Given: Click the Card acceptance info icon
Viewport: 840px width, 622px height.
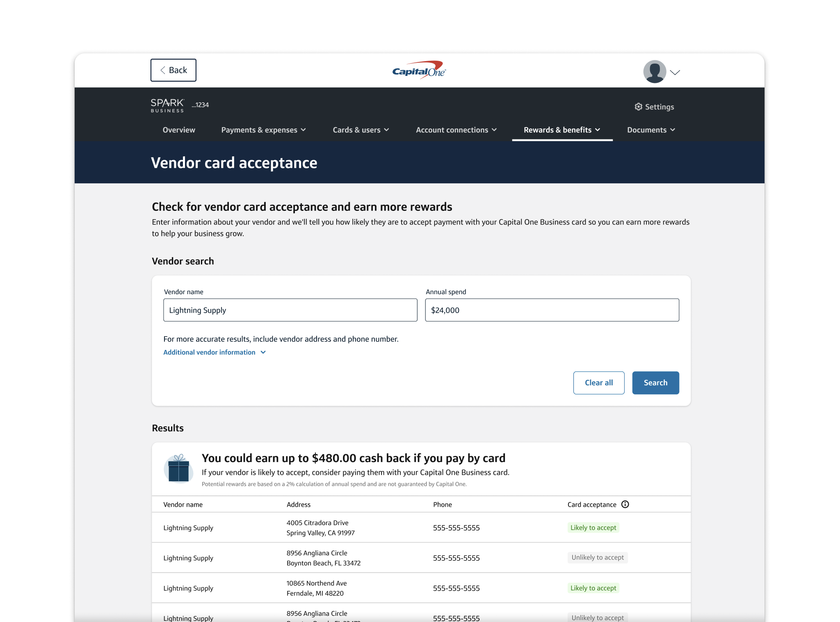Looking at the screenshot, I should pos(625,504).
